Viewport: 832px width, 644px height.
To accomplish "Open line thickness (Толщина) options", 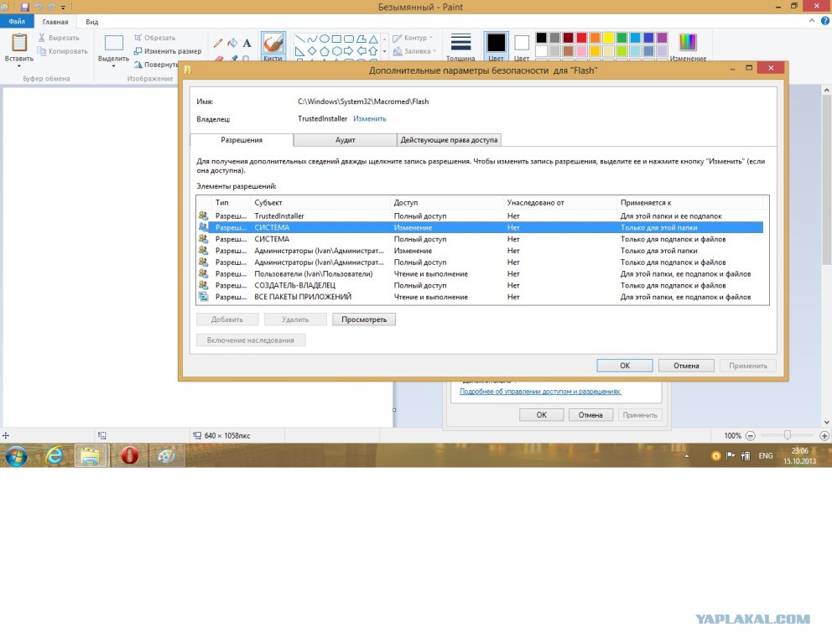I will tap(460, 46).
